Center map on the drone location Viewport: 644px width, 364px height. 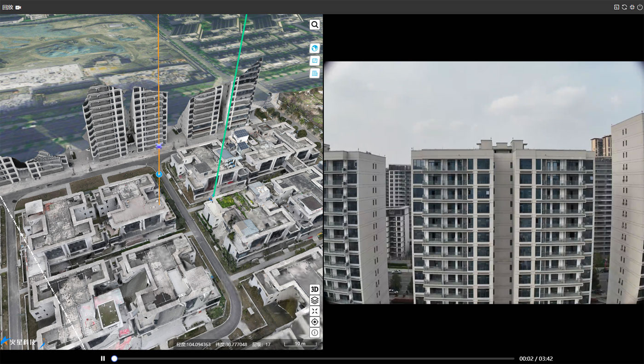click(x=315, y=322)
